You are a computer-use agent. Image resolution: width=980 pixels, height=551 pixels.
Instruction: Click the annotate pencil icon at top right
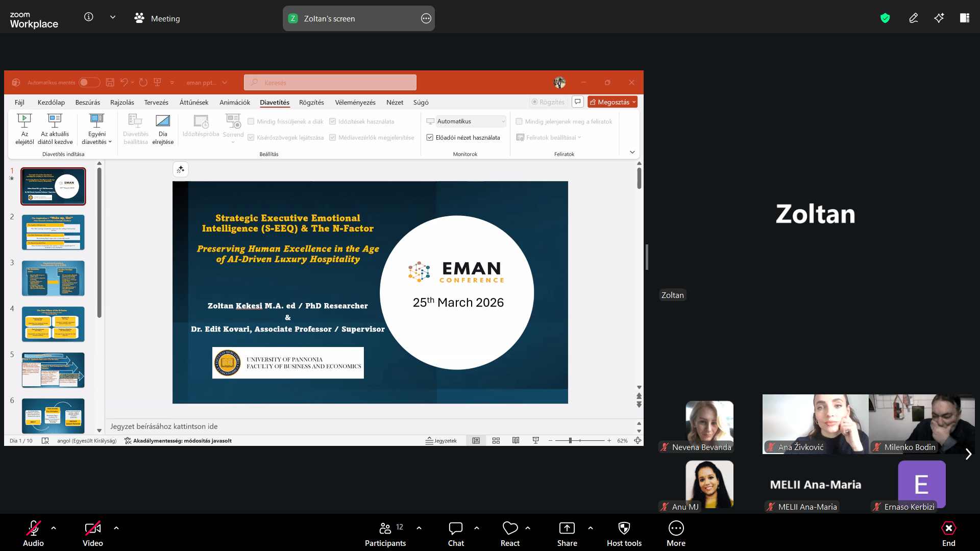(x=914, y=18)
